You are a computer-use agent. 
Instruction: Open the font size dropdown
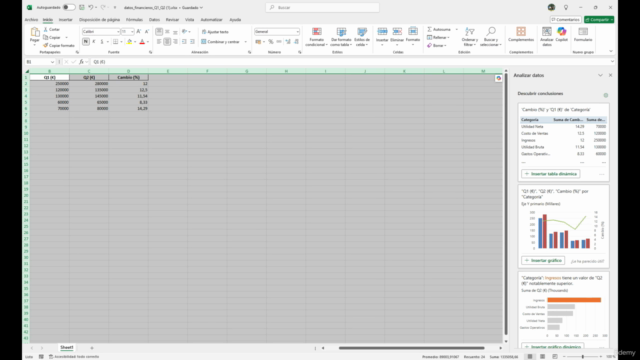(132, 31)
